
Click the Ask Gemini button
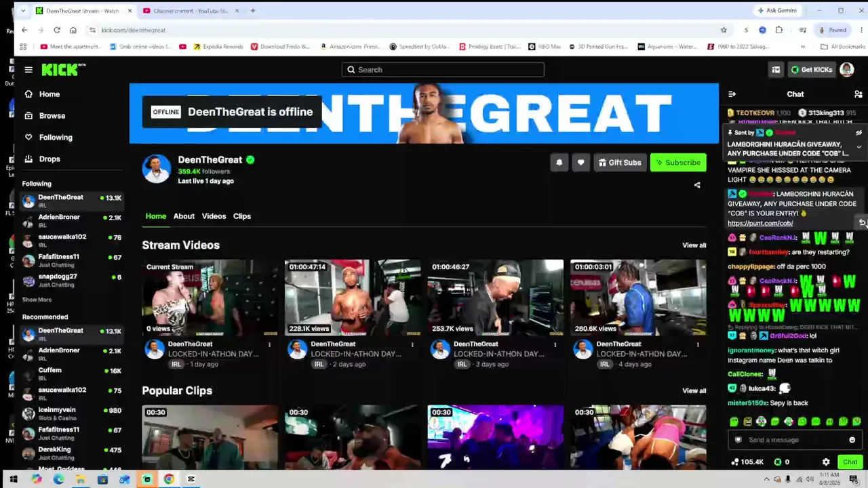coord(778,11)
